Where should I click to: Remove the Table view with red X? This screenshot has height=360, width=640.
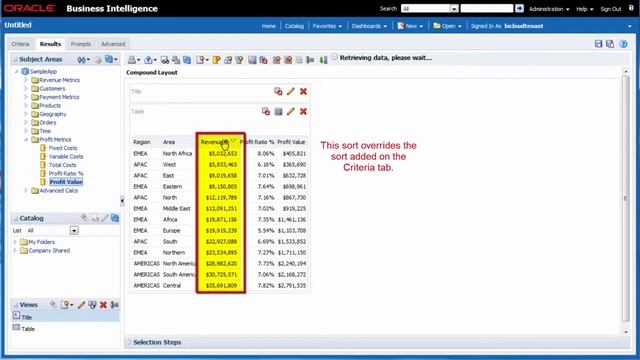(x=303, y=111)
